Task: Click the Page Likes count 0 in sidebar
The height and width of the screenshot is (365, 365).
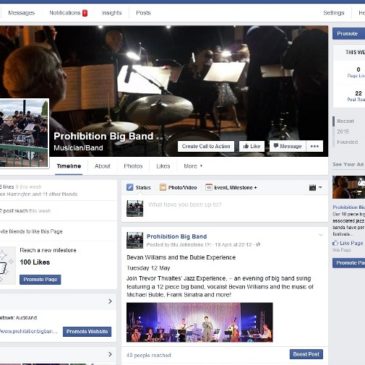Action: (358, 70)
